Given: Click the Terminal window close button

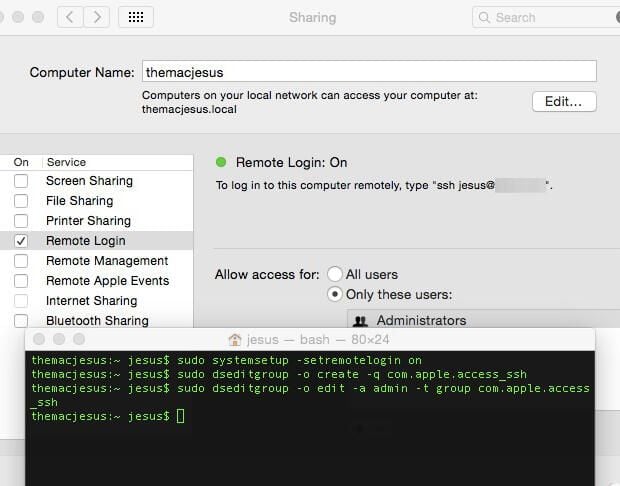Looking at the screenshot, I should click(x=39, y=339).
